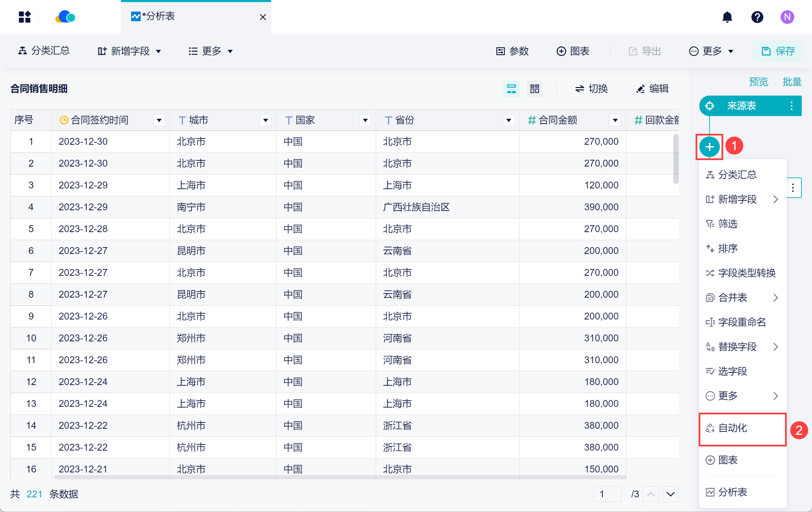This screenshot has height=512, width=812.
Task: Click the page number input field
Action: [x=607, y=494]
